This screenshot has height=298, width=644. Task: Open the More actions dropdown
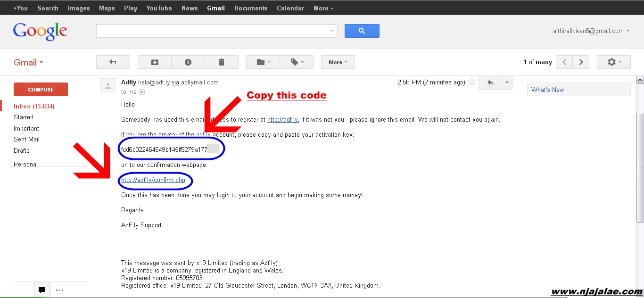click(338, 62)
